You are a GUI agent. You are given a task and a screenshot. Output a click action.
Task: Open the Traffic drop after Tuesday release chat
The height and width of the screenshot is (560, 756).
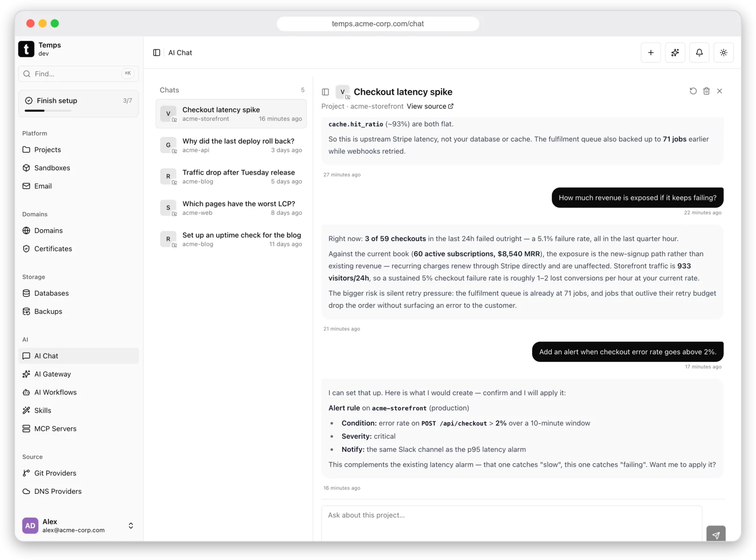tap(231, 177)
